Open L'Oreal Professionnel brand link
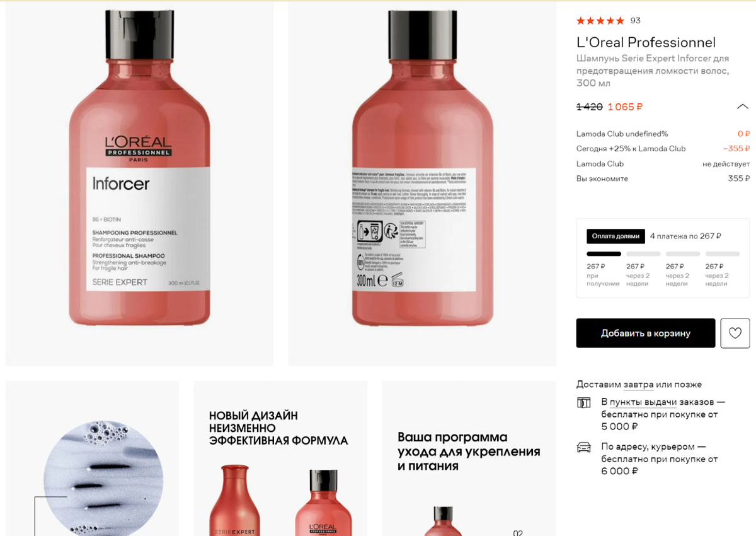The width and height of the screenshot is (756, 536). (646, 42)
